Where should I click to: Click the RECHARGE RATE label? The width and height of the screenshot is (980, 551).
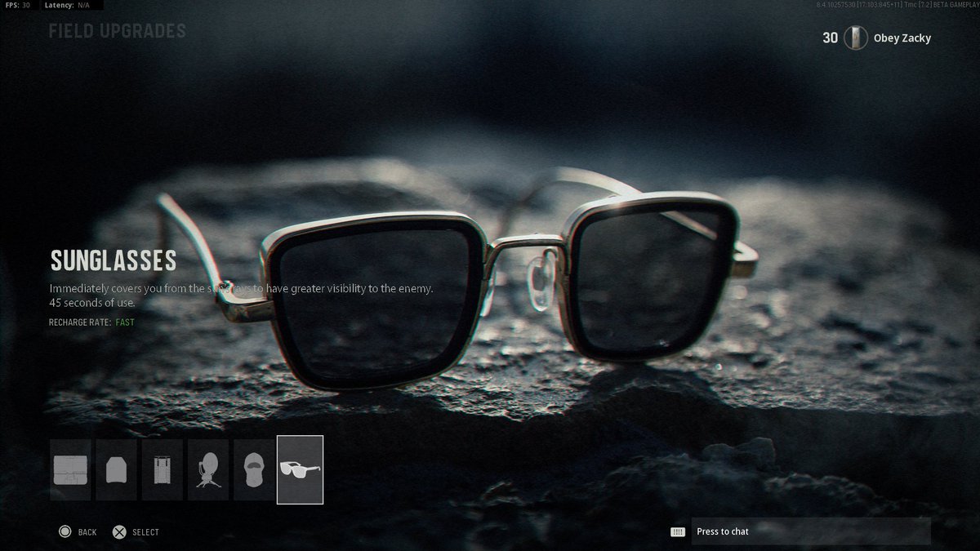pyautogui.click(x=80, y=322)
